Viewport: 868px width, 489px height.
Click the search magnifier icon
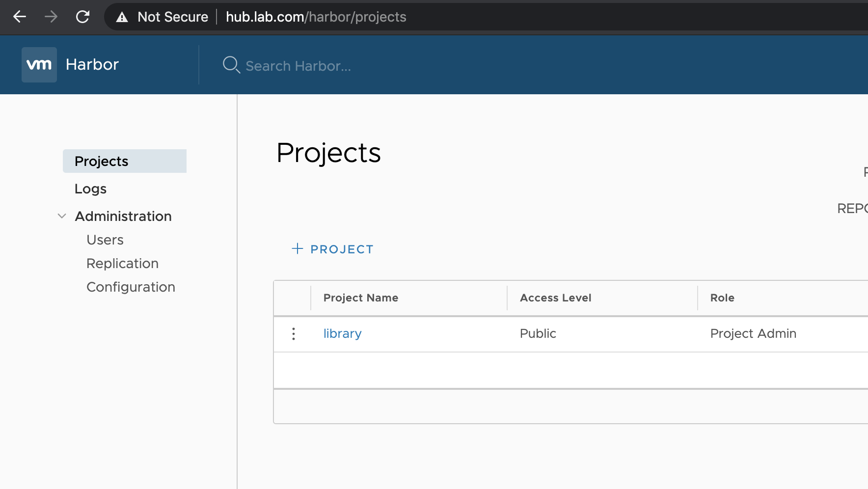[x=231, y=65]
